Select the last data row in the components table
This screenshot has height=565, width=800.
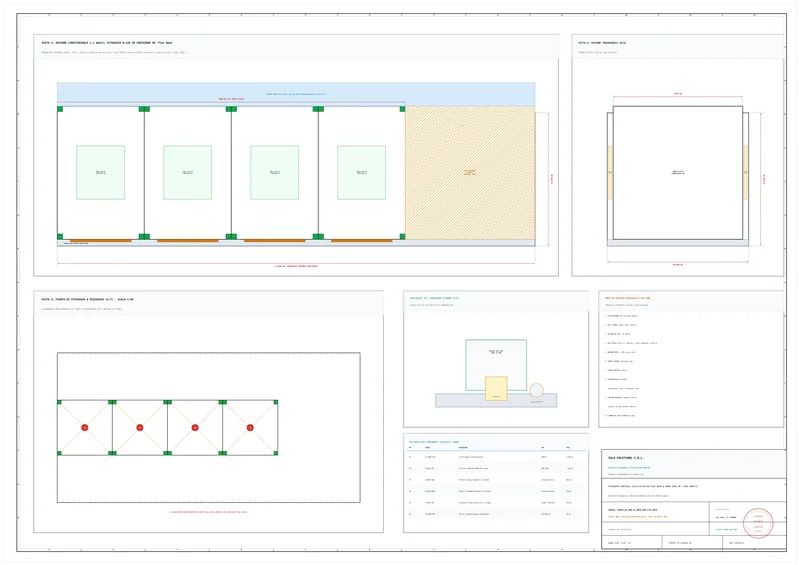point(496,514)
